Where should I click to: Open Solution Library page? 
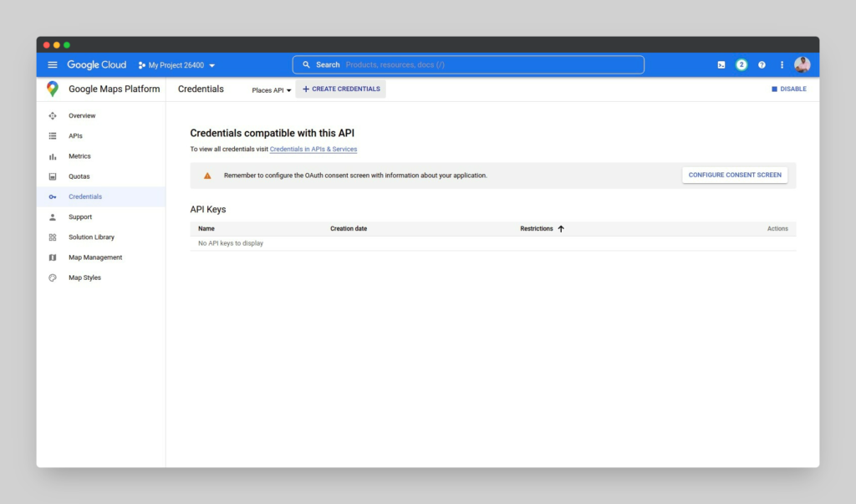(x=101, y=237)
